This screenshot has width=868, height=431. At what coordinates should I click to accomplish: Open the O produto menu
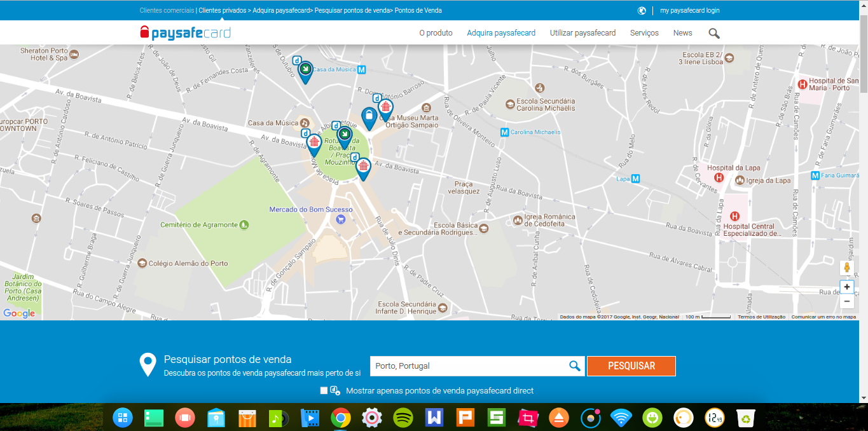[436, 33]
